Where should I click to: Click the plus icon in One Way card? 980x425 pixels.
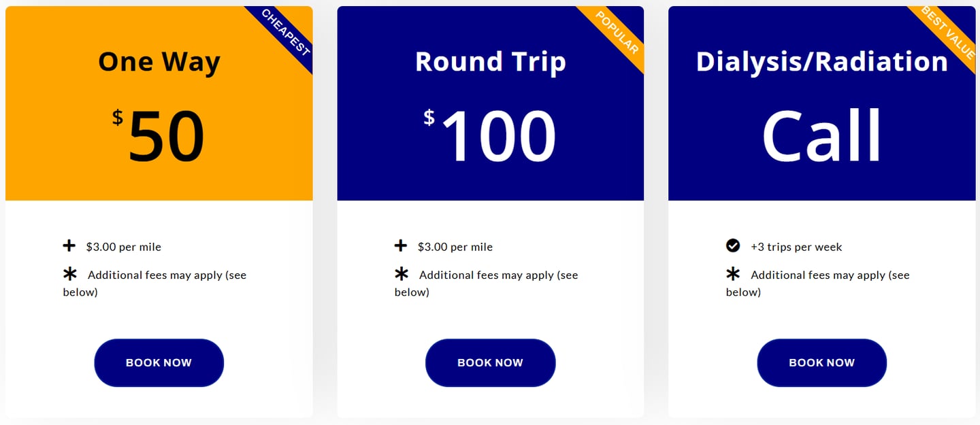tap(69, 245)
